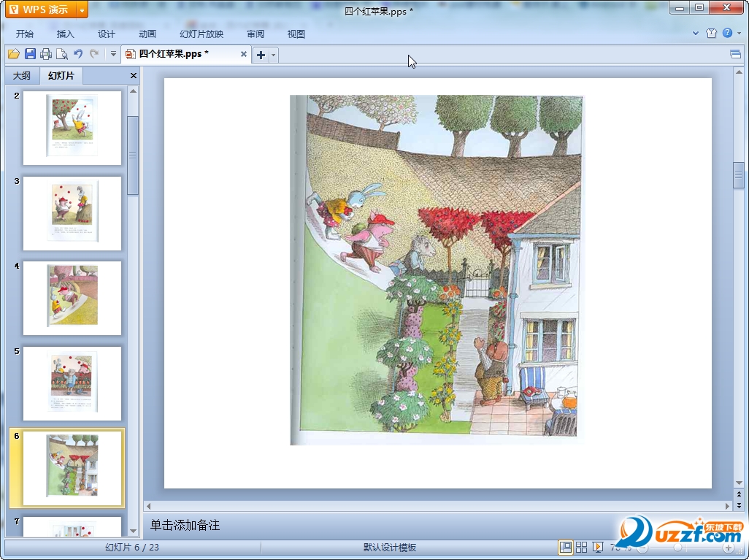
Task: Redo the last undone action
Action: click(94, 54)
